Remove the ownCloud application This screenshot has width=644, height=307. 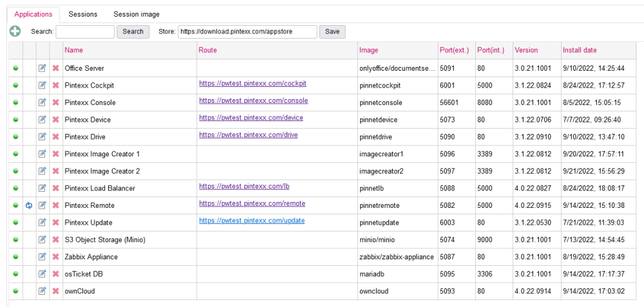pos(55,292)
